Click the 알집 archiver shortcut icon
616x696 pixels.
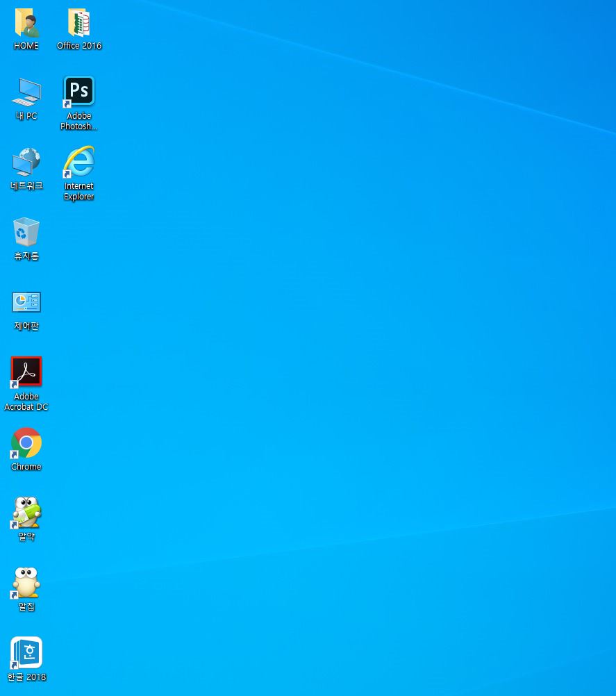pos(26,582)
